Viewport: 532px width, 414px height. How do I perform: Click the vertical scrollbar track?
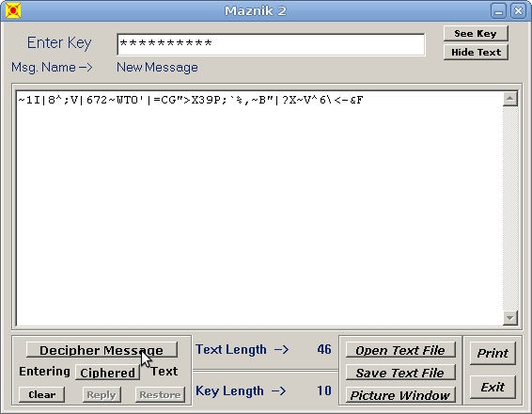click(x=510, y=209)
